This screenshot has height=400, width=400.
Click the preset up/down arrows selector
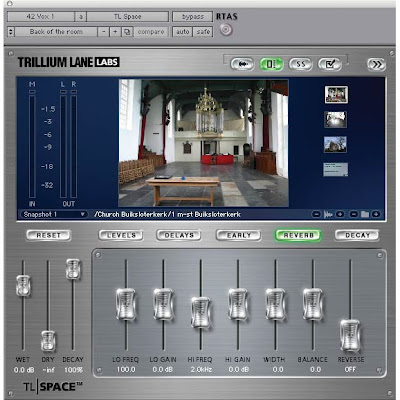[11, 32]
